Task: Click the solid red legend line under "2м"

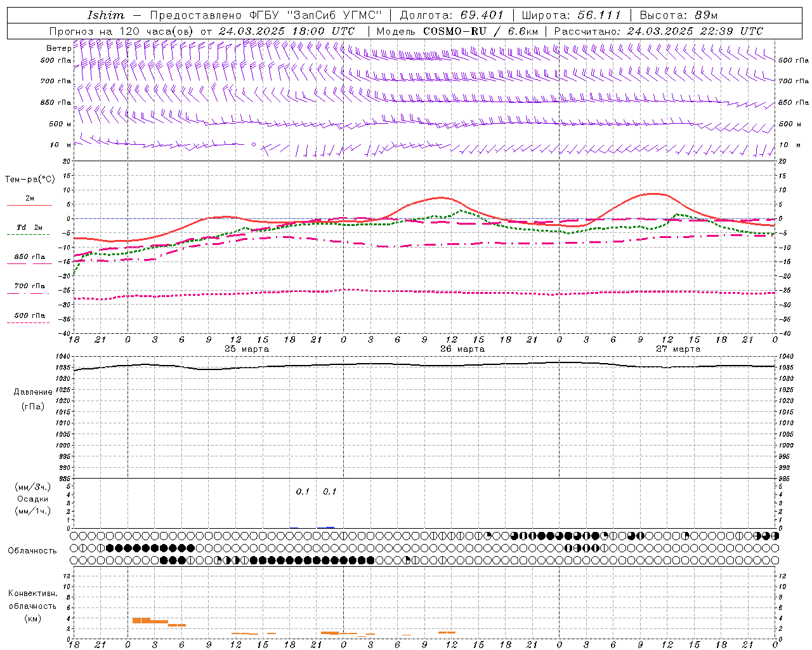Action: 29,205
